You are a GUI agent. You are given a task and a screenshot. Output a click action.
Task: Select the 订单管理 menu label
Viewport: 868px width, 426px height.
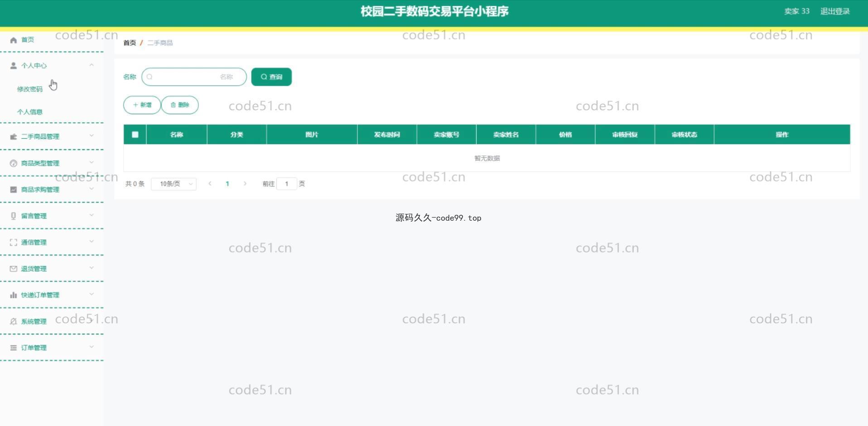click(x=34, y=348)
